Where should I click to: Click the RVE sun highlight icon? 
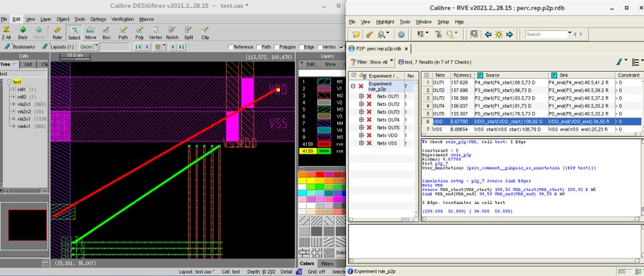point(499,35)
